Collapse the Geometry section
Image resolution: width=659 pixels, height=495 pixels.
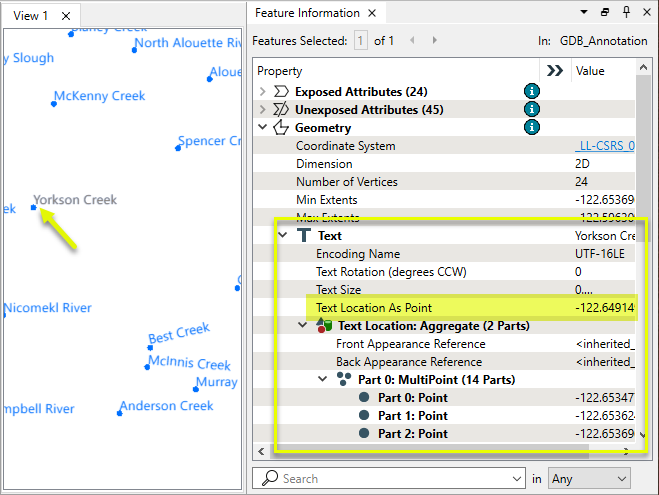point(263,128)
